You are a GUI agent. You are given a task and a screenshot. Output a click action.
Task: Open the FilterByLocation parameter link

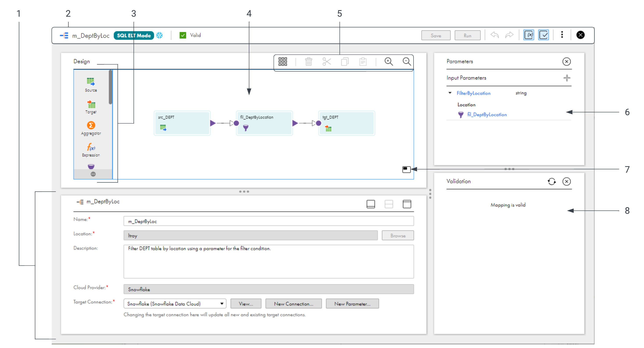pyautogui.click(x=473, y=93)
